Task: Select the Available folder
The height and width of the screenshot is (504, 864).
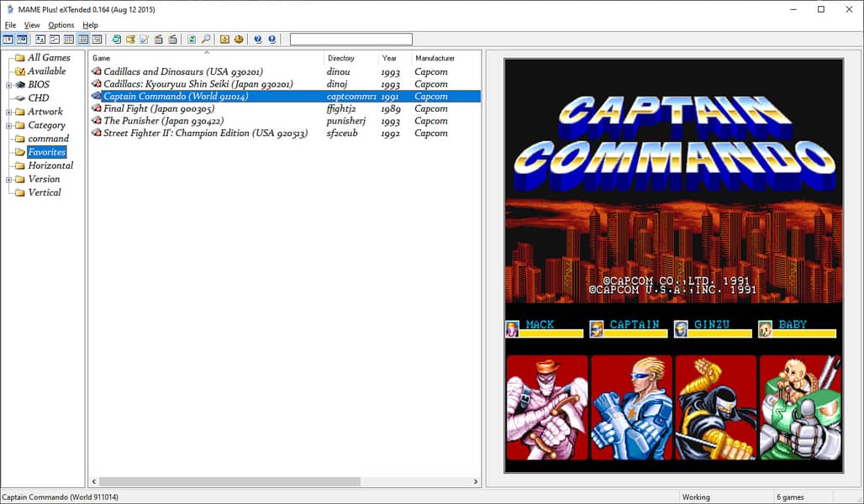Action: [x=47, y=71]
